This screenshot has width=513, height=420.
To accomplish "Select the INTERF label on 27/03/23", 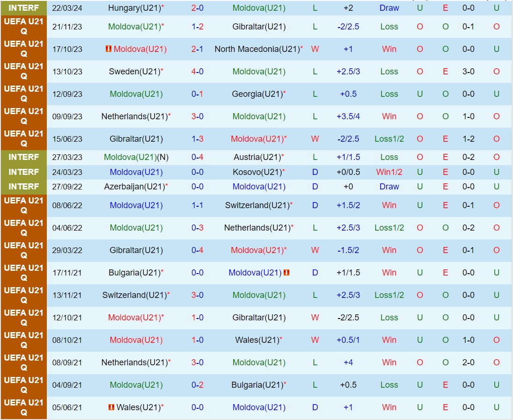I will [x=23, y=157].
